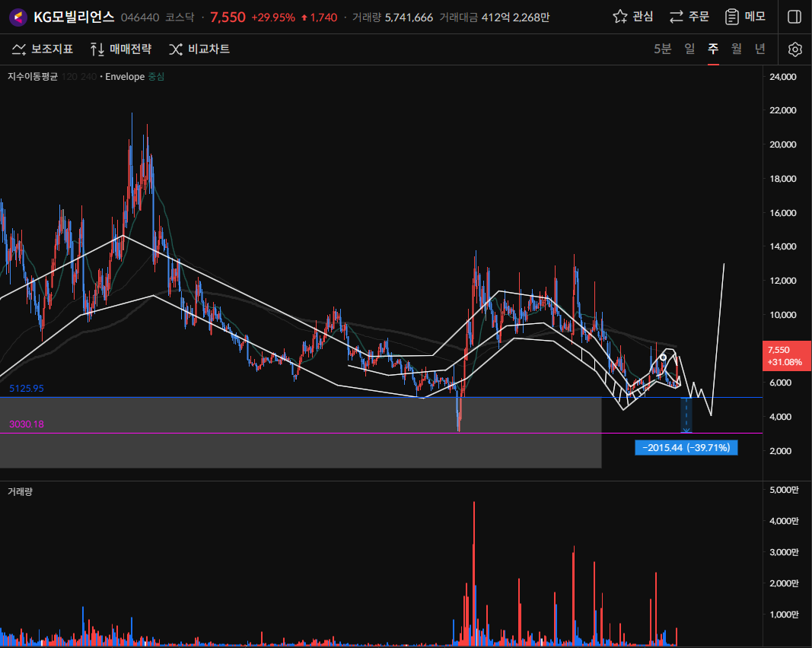Screen dimensions: 812x648
Task: Switch to 5분 interval tab
Action: [x=662, y=49]
